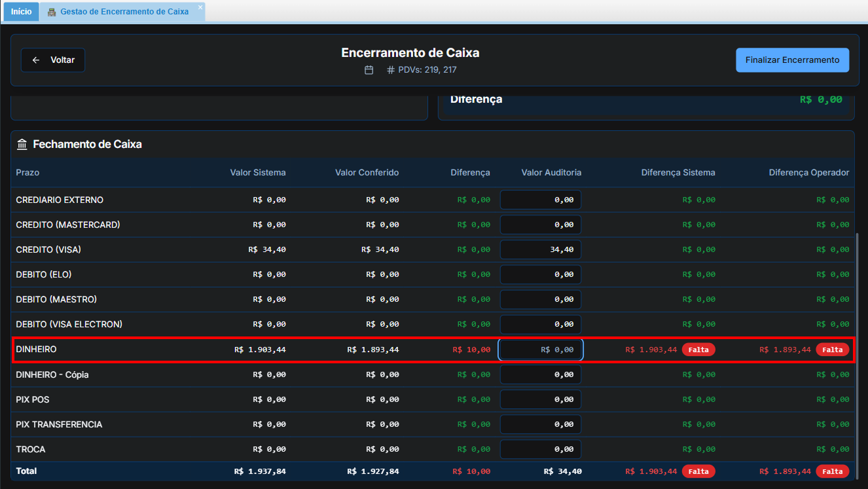The height and width of the screenshot is (489, 868).
Task: Click the back arrow icon beside Voltar
Action: coord(36,60)
